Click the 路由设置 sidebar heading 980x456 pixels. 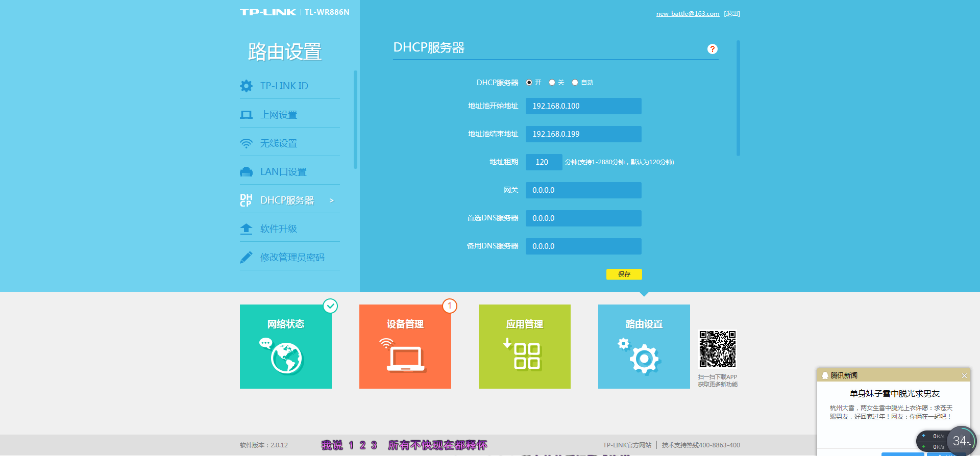tap(285, 52)
